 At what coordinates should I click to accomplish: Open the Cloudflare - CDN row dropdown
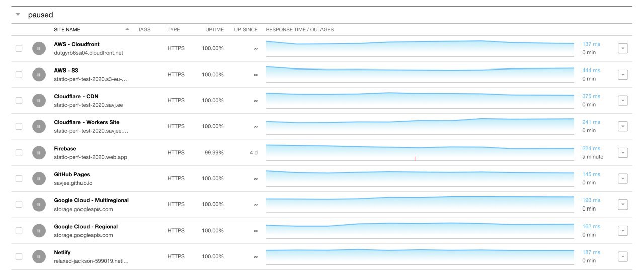coord(622,100)
